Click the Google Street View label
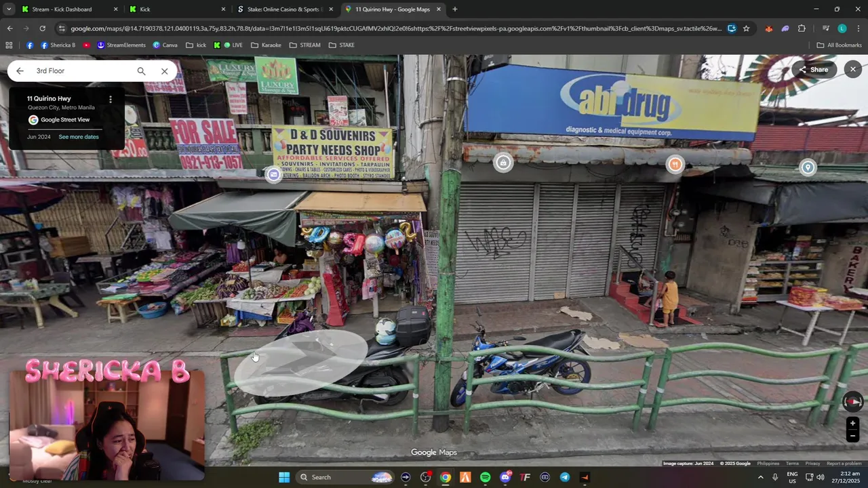This screenshot has width=868, height=488. (x=65, y=120)
